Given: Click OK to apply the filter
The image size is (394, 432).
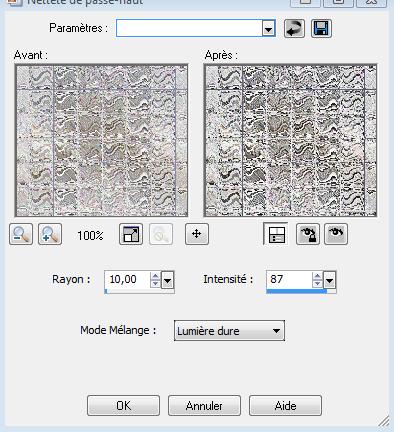Looking at the screenshot, I should pyautogui.click(x=124, y=406).
